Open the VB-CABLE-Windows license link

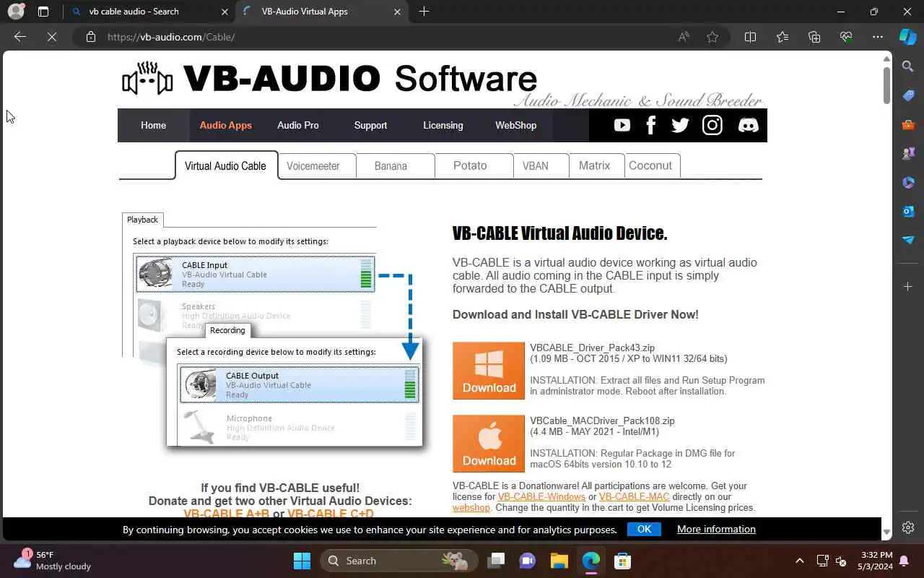coord(541,497)
